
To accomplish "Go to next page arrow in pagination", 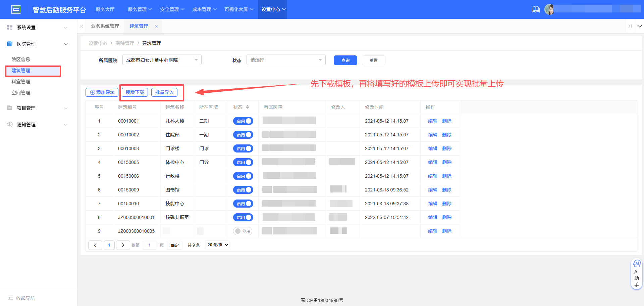I will (123, 245).
